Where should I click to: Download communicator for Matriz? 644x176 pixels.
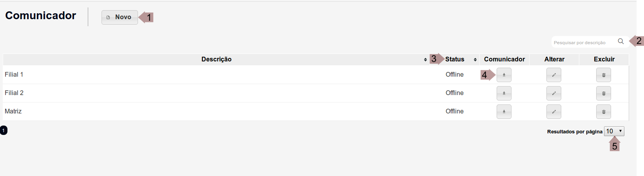504,111
